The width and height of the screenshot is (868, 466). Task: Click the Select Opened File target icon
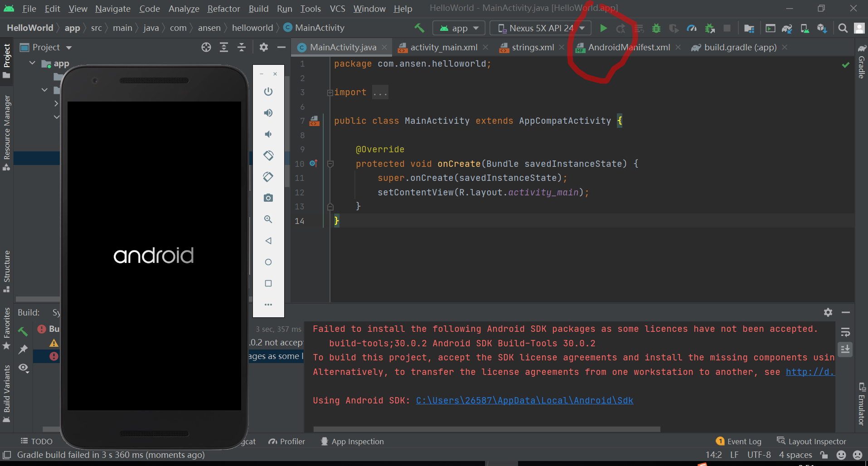206,47
